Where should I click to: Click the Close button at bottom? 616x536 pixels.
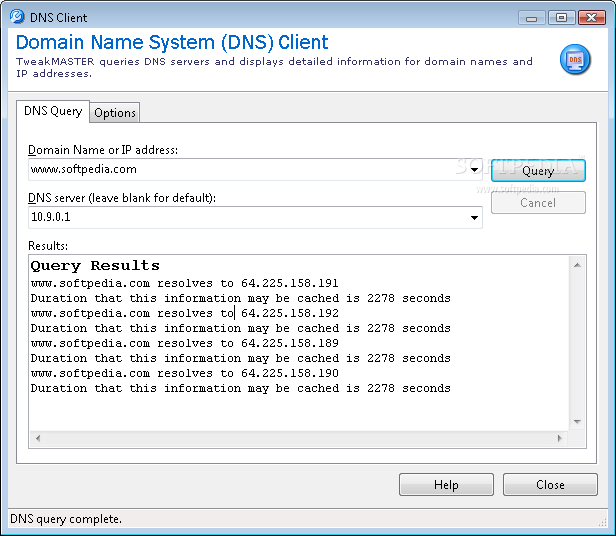550,485
